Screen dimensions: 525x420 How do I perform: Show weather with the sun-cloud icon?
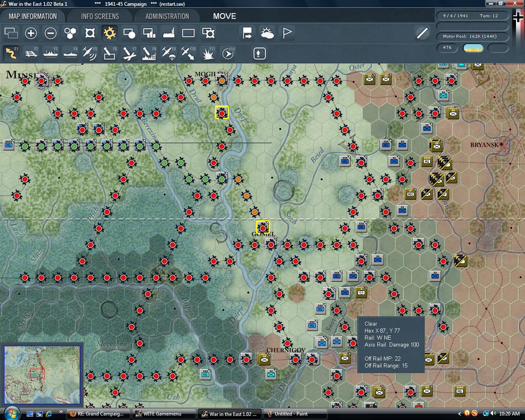point(267,33)
